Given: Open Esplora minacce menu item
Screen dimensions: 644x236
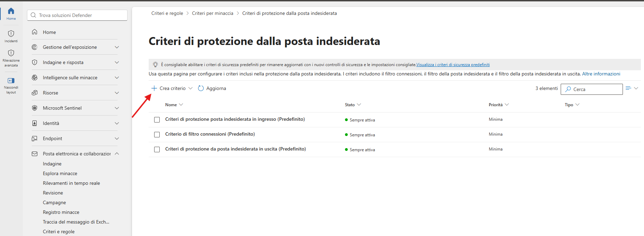Looking at the screenshot, I should [x=60, y=173].
